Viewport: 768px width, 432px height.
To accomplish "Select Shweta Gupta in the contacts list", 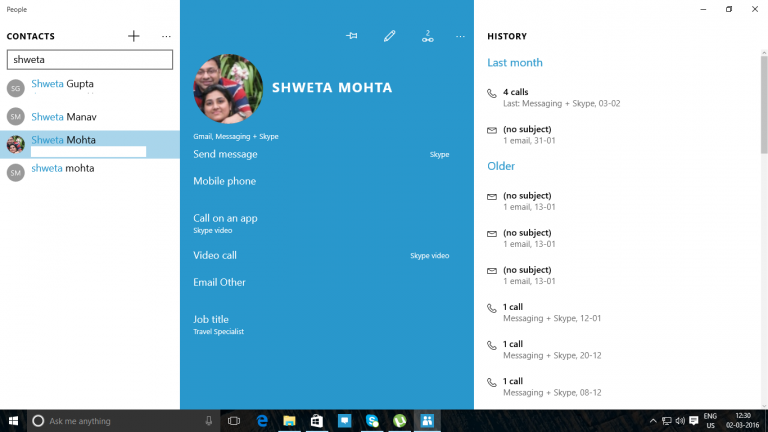I will [62, 85].
